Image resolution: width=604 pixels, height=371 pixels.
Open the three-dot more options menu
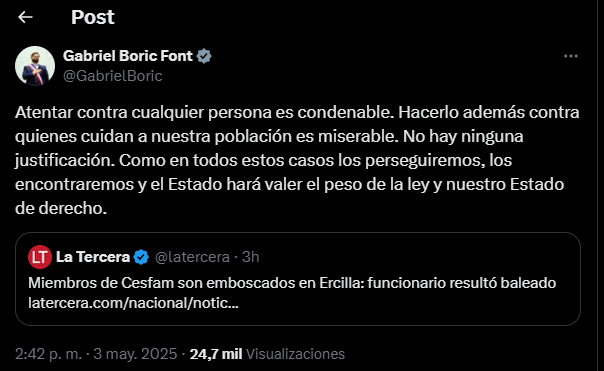570,56
